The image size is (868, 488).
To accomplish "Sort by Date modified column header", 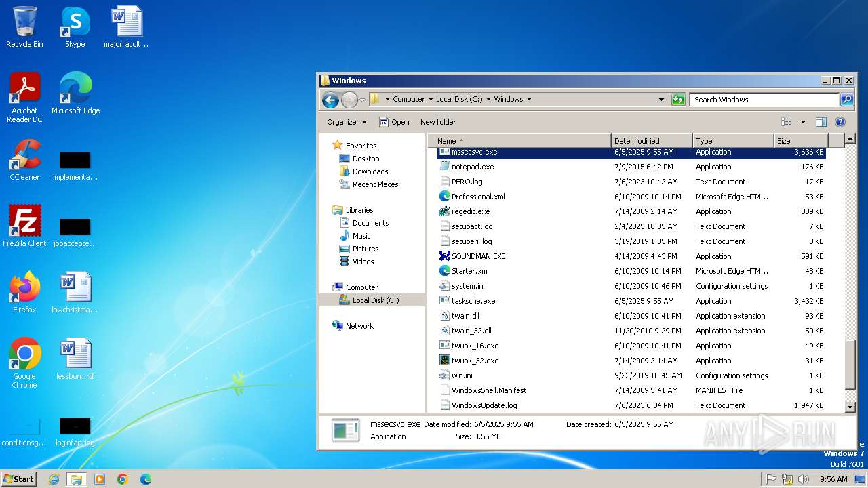I will coord(652,140).
